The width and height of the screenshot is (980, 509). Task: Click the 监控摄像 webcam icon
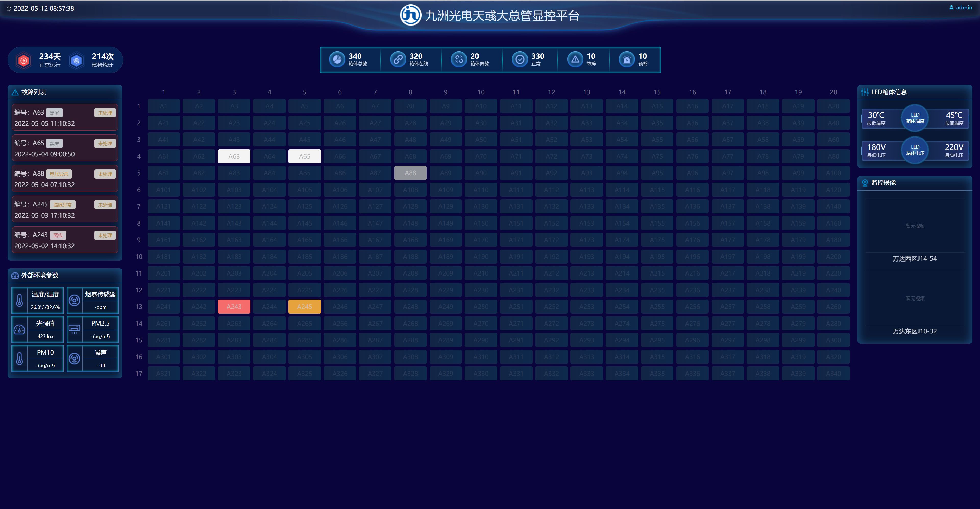865,183
